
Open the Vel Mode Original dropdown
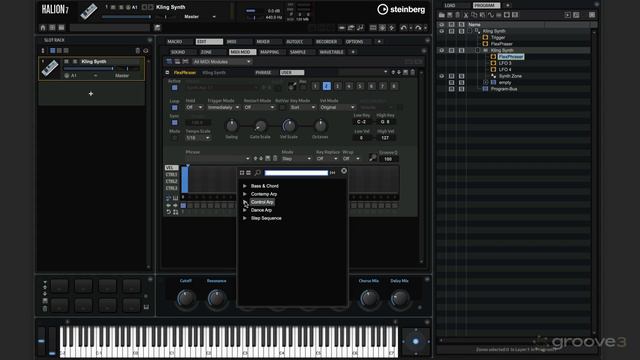[x=337, y=107]
